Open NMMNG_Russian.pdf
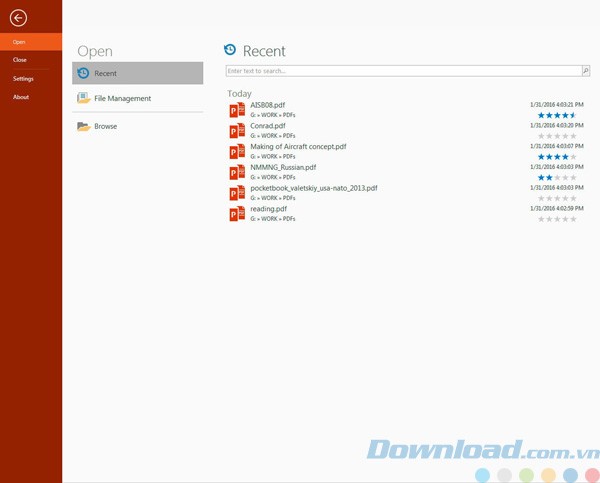The width and height of the screenshot is (600, 483). coord(283,167)
